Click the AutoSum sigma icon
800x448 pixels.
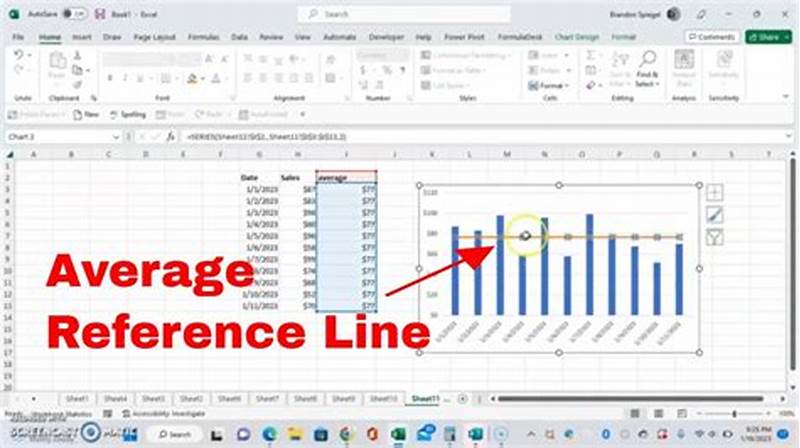[x=590, y=55]
